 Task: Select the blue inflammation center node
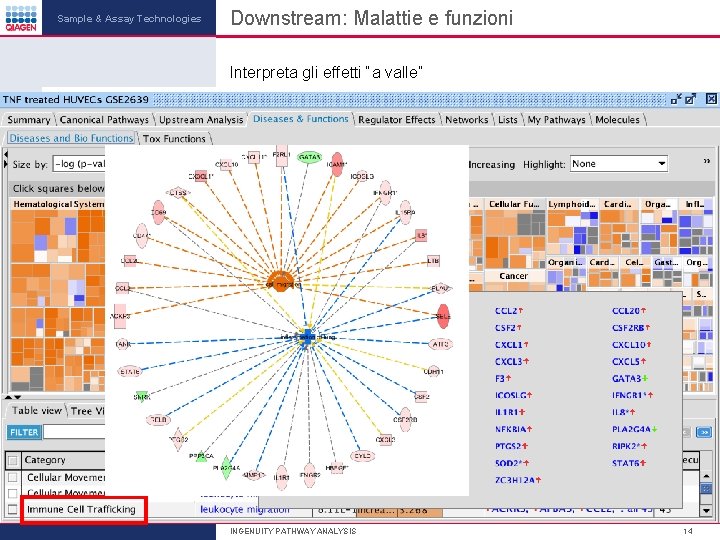pos(307,336)
